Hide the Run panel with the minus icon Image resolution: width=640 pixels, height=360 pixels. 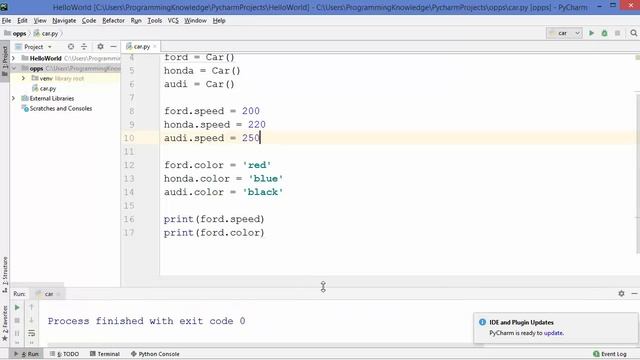pos(634,293)
